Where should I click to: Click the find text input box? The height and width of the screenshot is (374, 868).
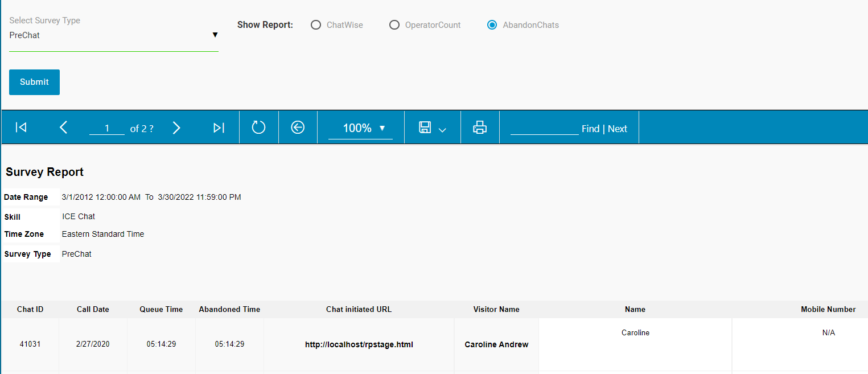[x=544, y=128]
